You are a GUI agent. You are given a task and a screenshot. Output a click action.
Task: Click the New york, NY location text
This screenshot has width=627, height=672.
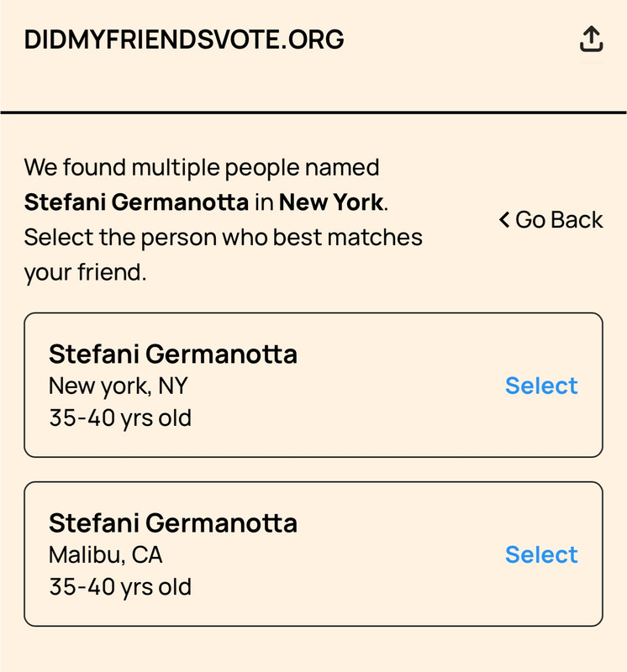(x=119, y=386)
